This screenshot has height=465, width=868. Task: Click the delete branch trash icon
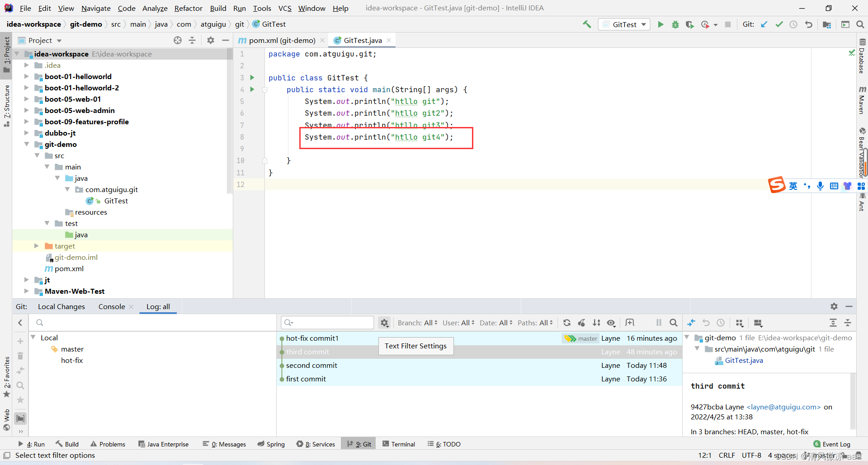point(20,356)
